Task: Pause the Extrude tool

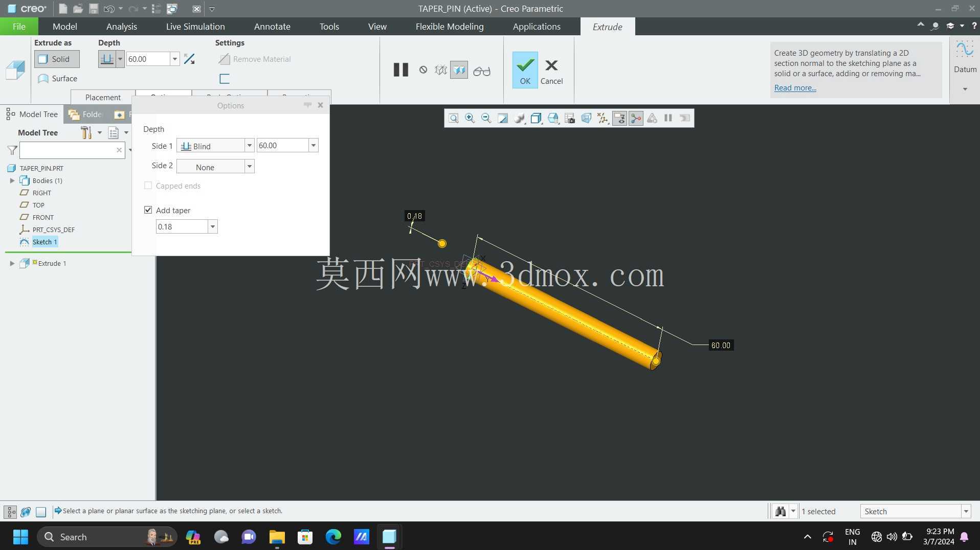Action: pyautogui.click(x=401, y=70)
